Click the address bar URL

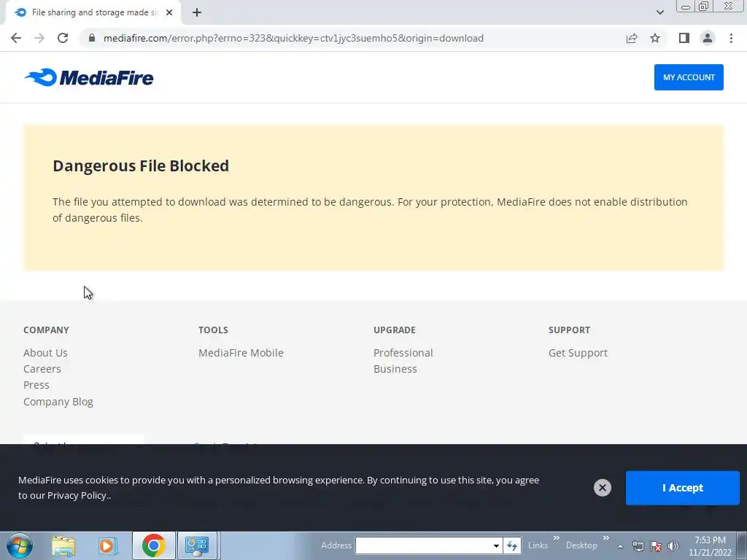[293, 38]
